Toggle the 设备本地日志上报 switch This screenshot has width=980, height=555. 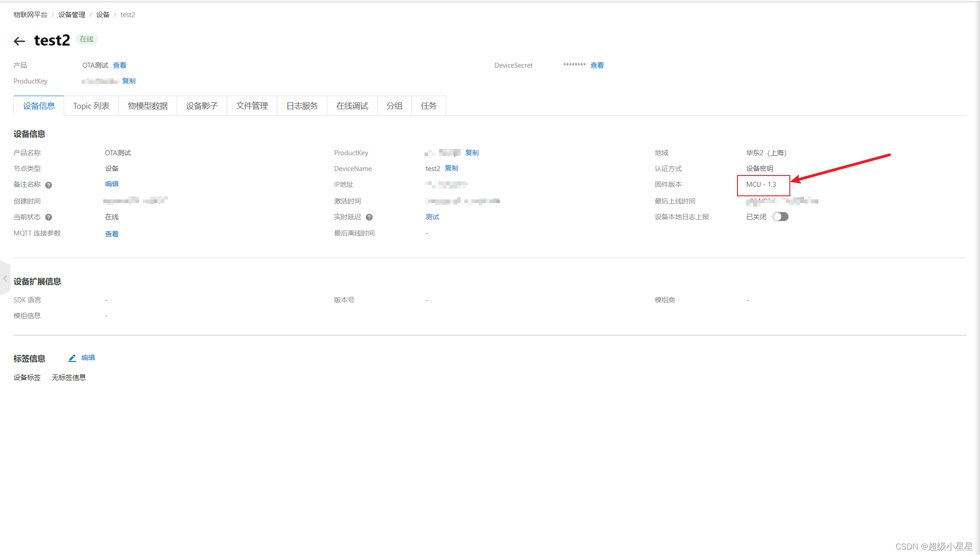pyautogui.click(x=780, y=217)
